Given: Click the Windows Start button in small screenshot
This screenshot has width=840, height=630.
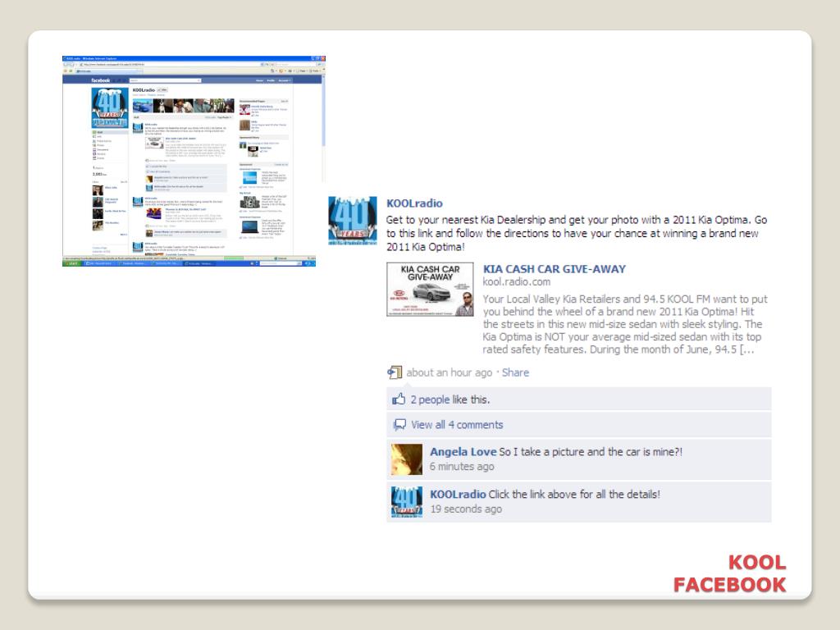Looking at the screenshot, I should 73,263.
